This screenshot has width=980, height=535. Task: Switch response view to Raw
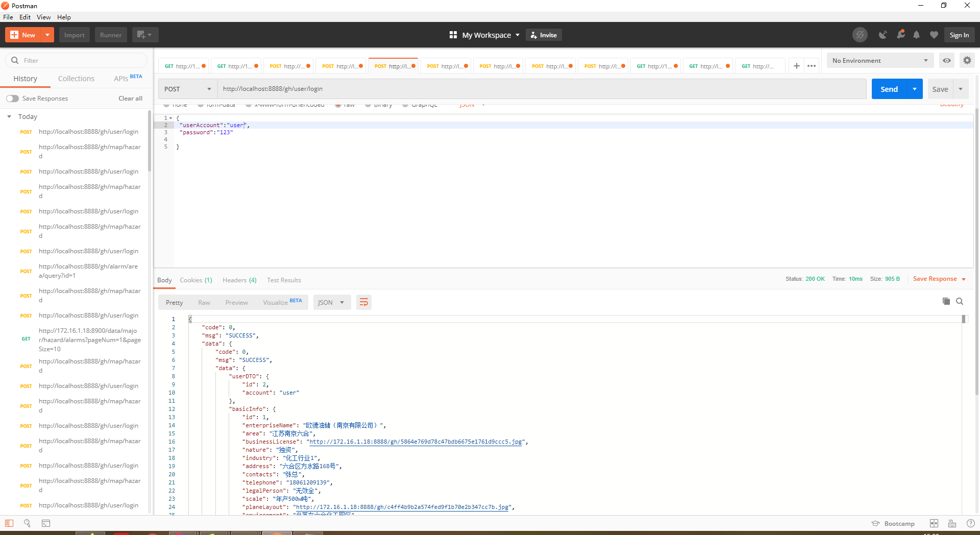pyautogui.click(x=204, y=302)
